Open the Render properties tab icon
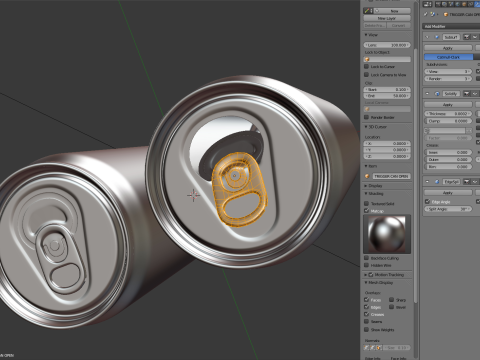This screenshot has width=480, height=360. (x=439, y=4)
